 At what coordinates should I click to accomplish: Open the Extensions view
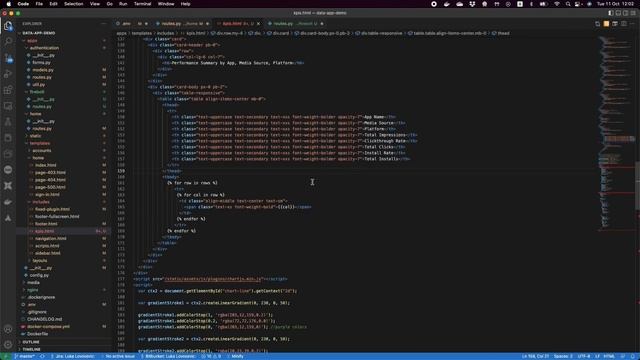pos(8,90)
